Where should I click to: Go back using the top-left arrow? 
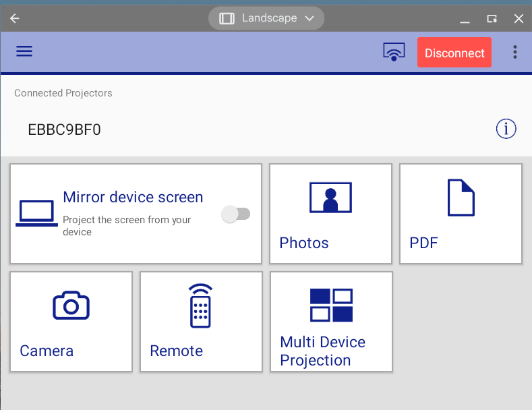click(14, 18)
